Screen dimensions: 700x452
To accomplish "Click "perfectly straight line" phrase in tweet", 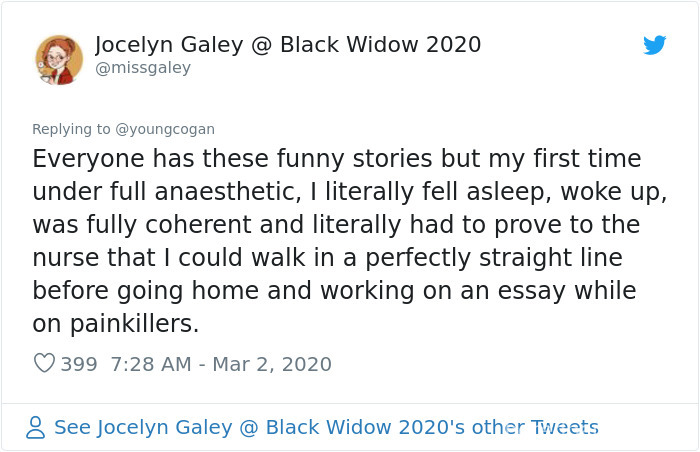I will 494,258.
